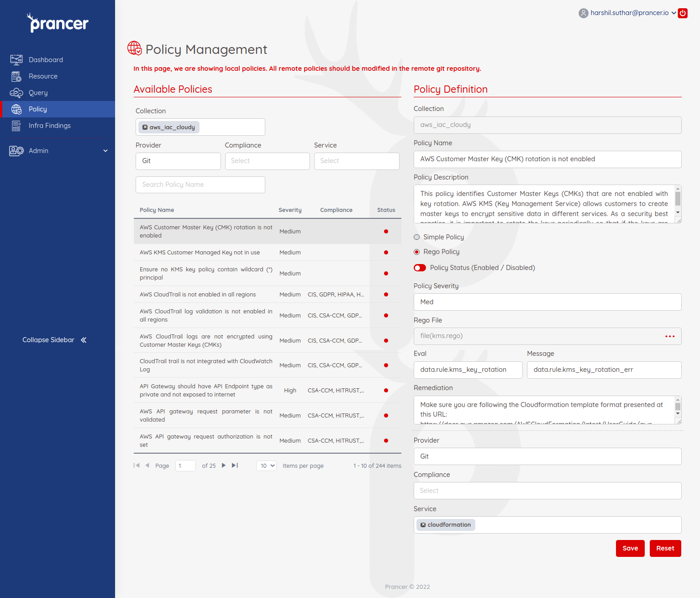Click the Policy globe icon in sidebar
Screen dimensions: 700x598
pos(16,109)
